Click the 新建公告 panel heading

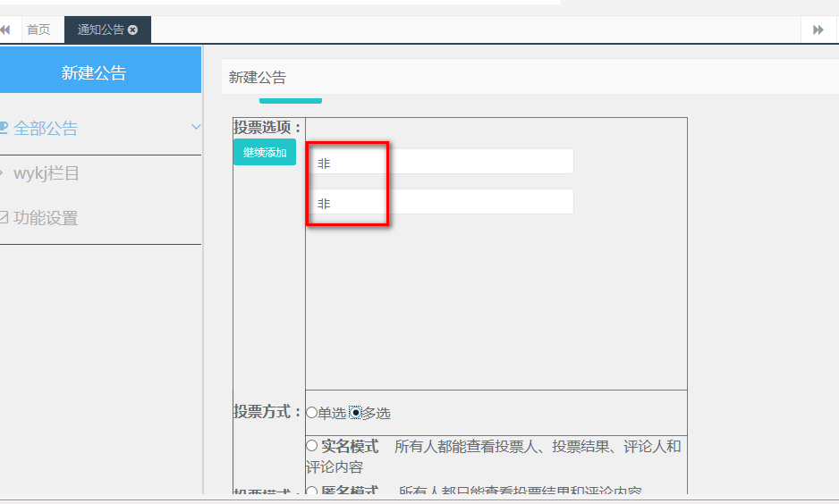pos(258,78)
